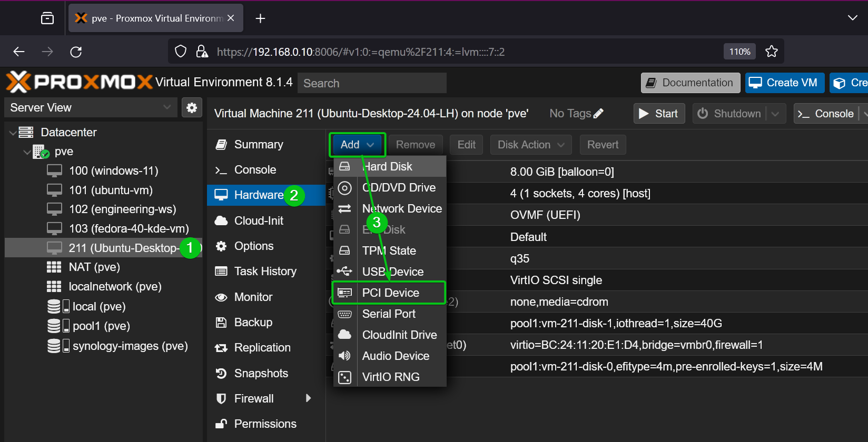The height and width of the screenshot is (442, 868).
Task: Click the Create VM button
Action: point(785,83)
